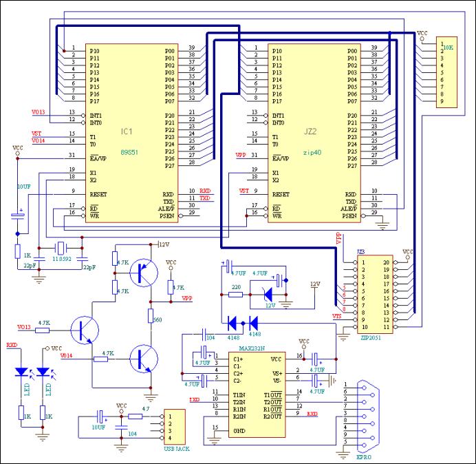Viewport: 476px width, 464px height.
Task: Click the R2IN pin on MAX232N
Action: point(239,416)
